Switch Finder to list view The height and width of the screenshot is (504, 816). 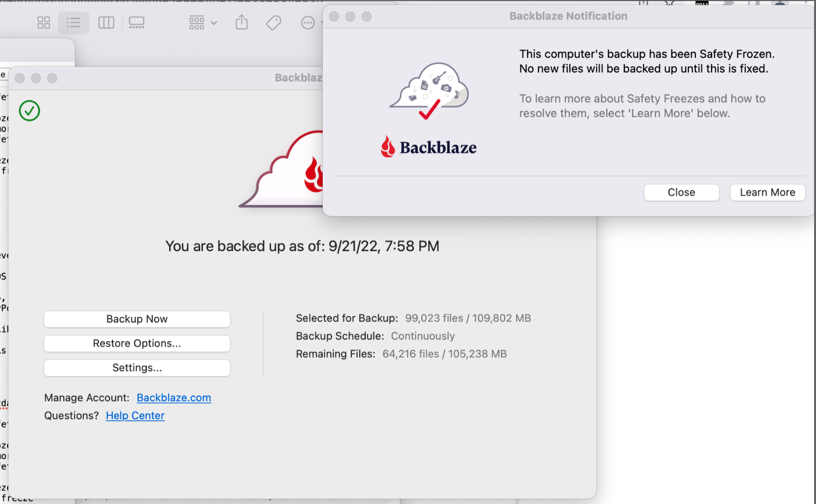[73, 23]
